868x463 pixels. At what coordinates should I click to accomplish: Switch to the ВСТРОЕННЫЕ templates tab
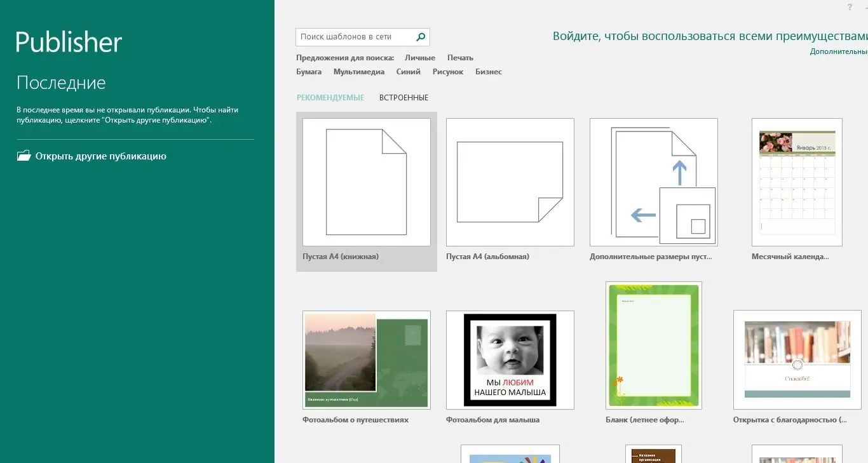click(x=403, y=98)
